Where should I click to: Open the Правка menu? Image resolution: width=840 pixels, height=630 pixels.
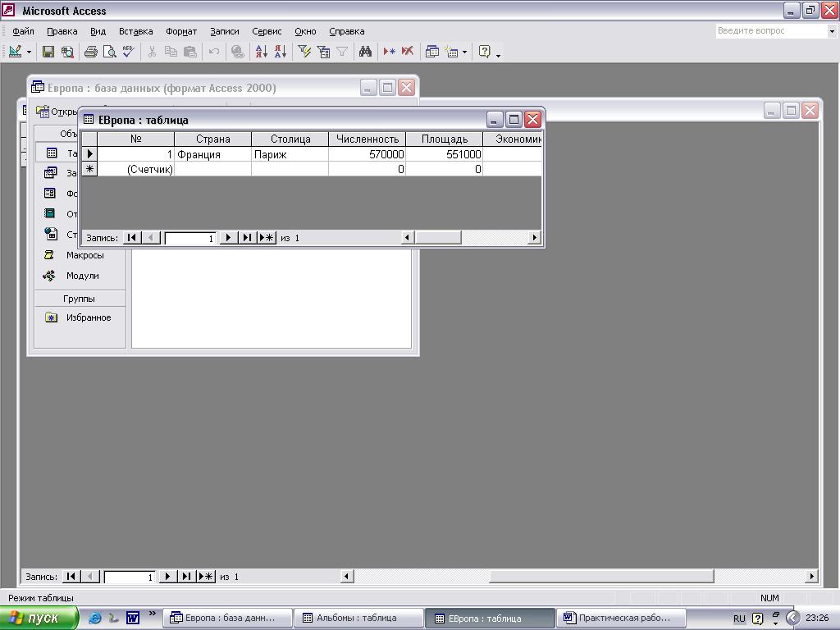tap(62, 31)
